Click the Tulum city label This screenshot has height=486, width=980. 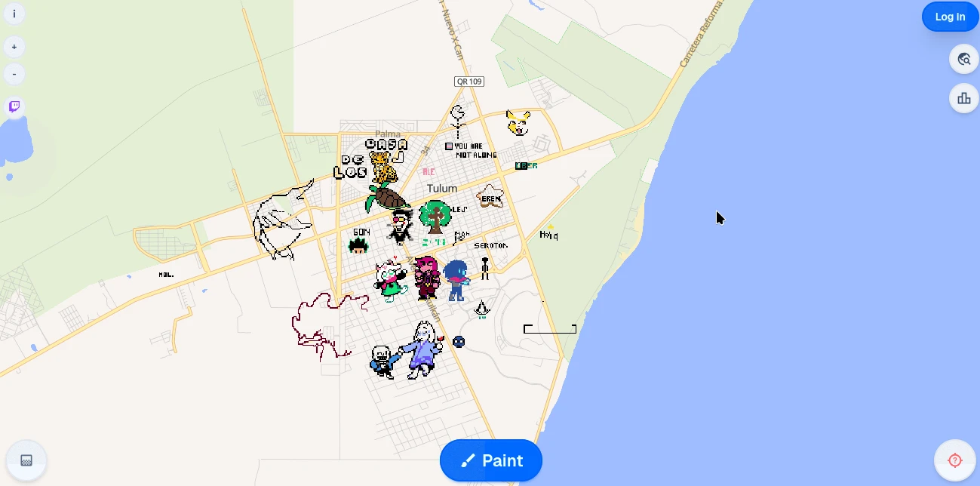point(442,188)
